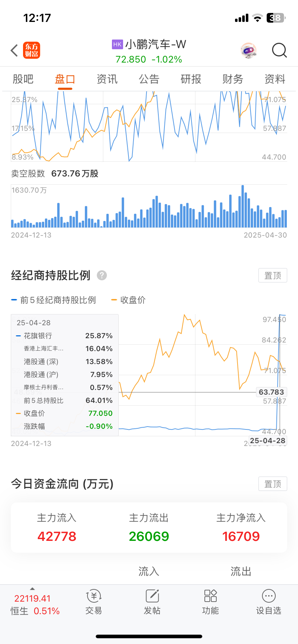Screen dimensions: 298x644
Task: Tap 主力净流入 16709 value
Action: pyautogui.click(x=241, y=536)
